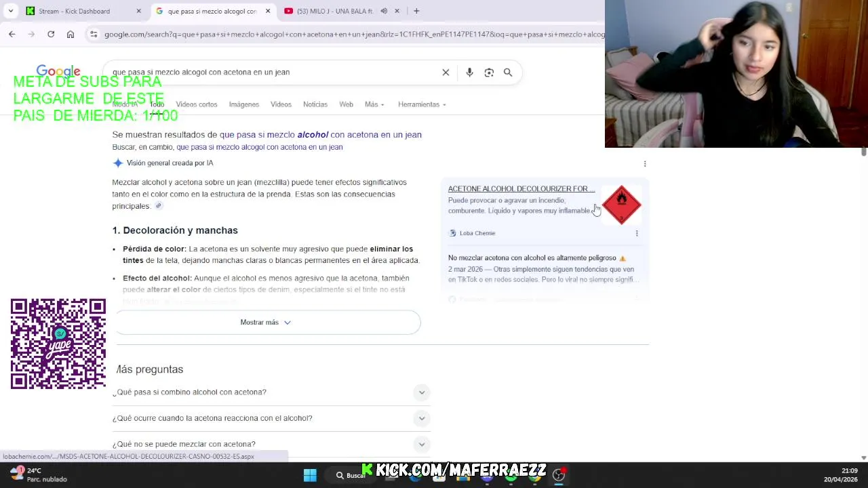Open OBS Studio from the taskbar

pos(559,475)
